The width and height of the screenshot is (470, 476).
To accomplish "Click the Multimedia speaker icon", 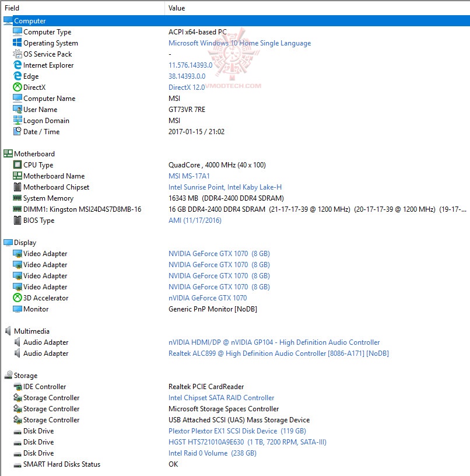I will [8, 331].
